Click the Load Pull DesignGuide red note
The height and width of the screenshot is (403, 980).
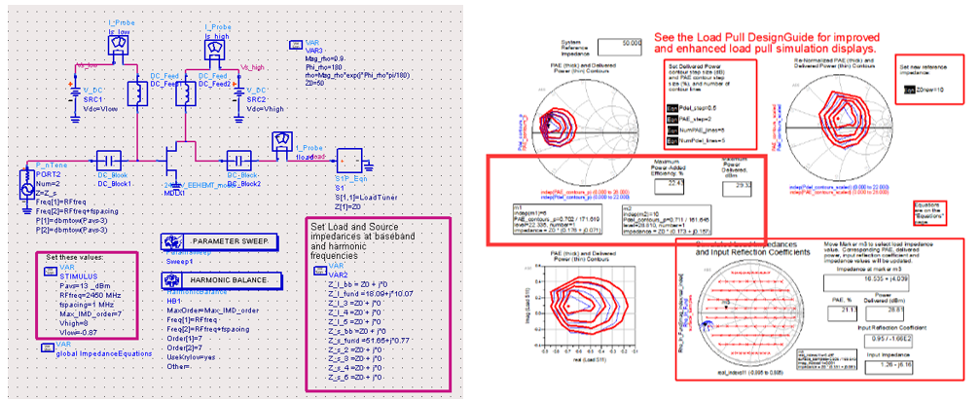point(768,41)
